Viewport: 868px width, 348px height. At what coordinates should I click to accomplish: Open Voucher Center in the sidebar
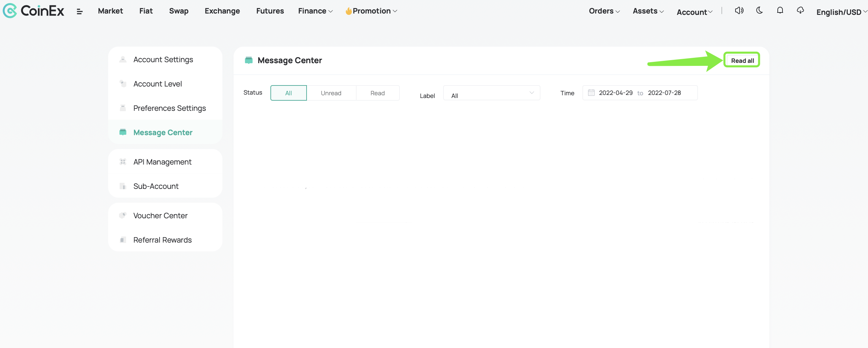click(x=165, y=215)
